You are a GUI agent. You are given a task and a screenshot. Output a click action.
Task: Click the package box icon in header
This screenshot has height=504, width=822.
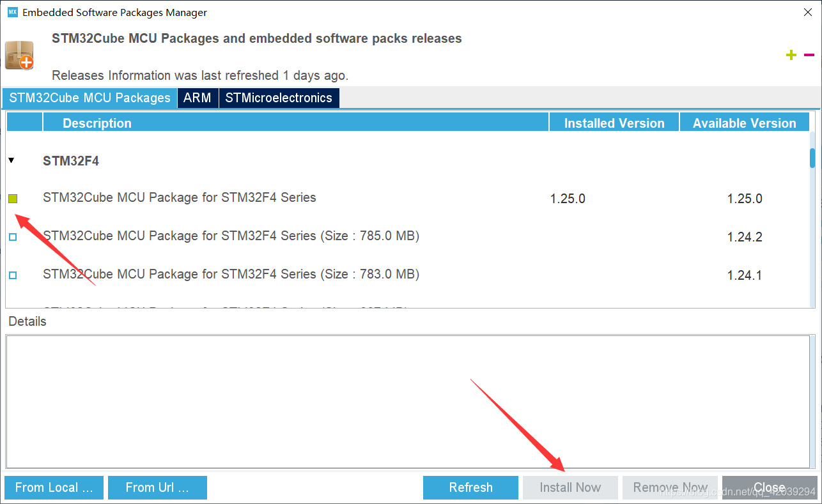click(19, 55)
